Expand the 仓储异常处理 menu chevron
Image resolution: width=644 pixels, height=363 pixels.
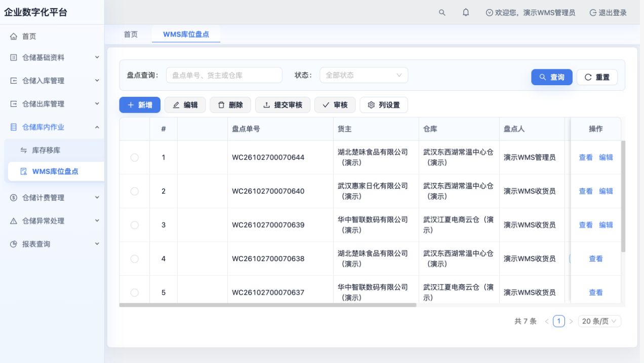pos(97,221)
